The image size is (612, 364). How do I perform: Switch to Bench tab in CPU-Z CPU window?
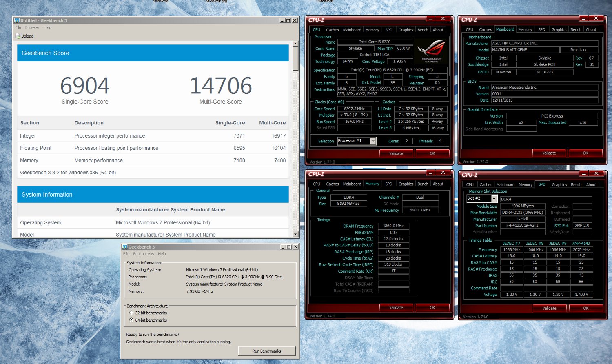pyautogui.click(x=423, y=30)
